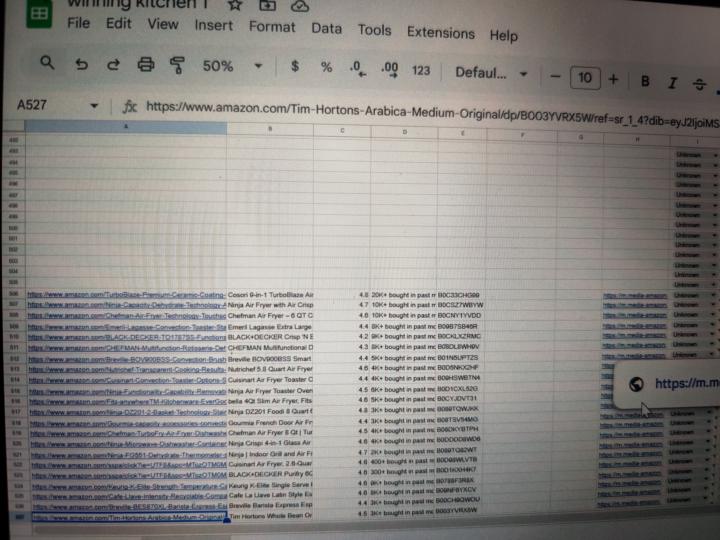Screen dimensions: 720x540
Task: Select cell "Cosori 9-in-1 TurboBlaze Air"
Action: 270,295
